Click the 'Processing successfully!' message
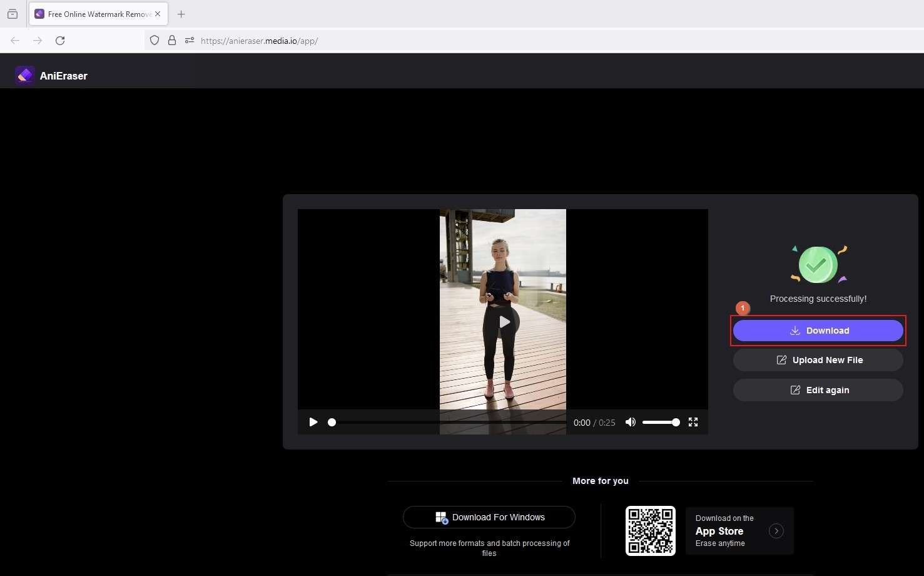The width and height of the screenshot is (924, 576). coord(818,299)
